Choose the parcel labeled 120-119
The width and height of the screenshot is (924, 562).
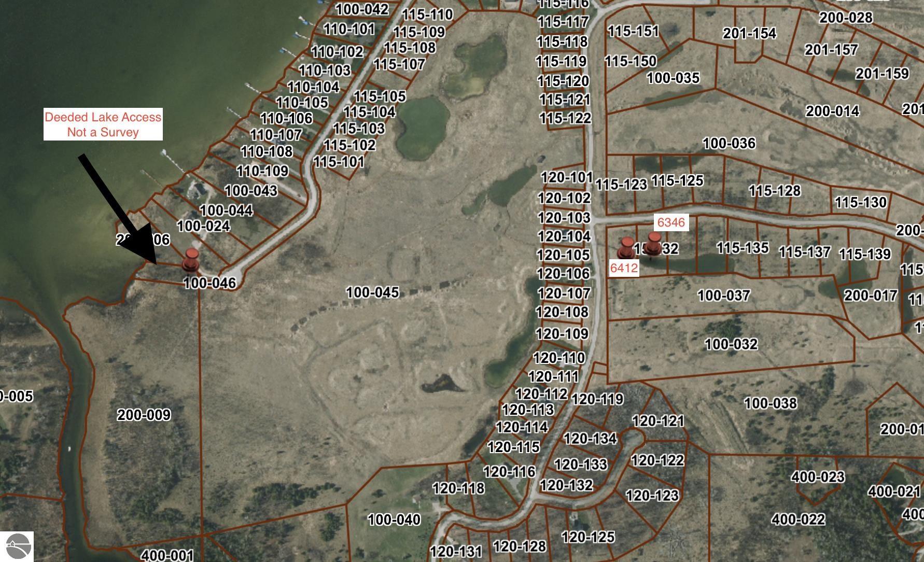pos(597,399)
